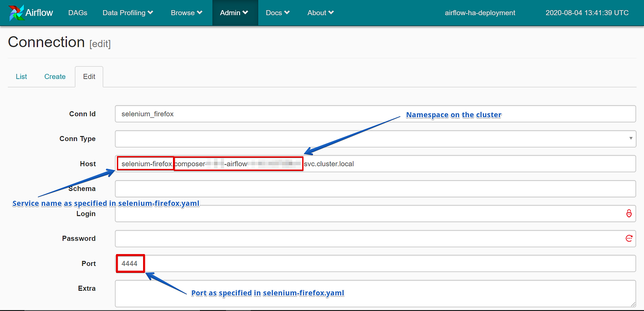The height and width of the screenshot is (311, 644).
Task: Click the rotation icon in the Password field
Action: point(629,238)
